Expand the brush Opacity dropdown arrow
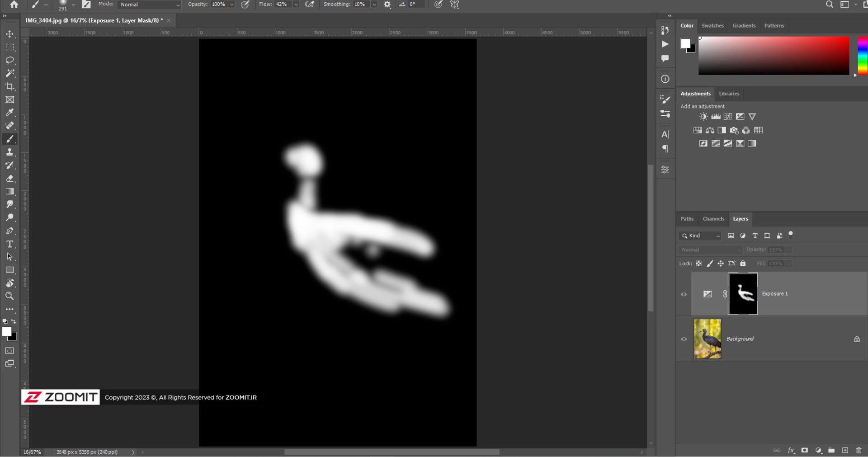 (x=232, y=5)
